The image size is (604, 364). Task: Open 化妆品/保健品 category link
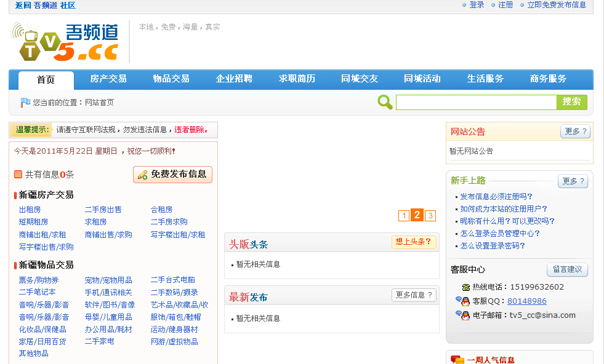point(42,330)
